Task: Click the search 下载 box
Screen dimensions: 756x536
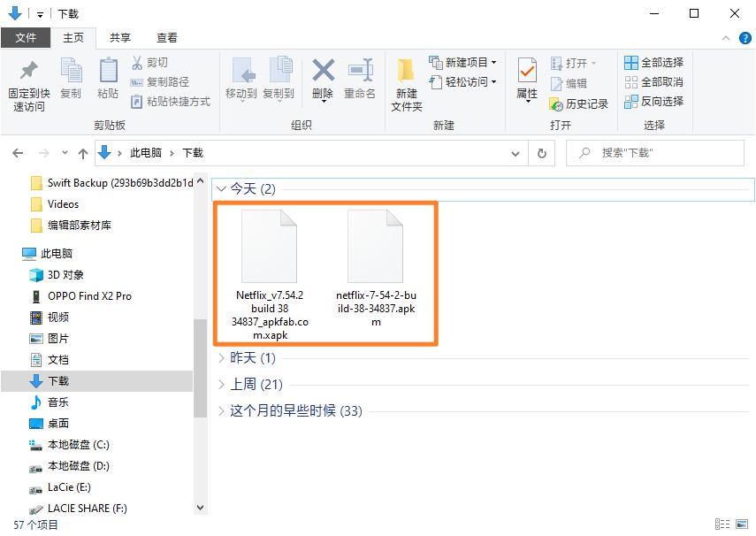Action: pos(655,153)
